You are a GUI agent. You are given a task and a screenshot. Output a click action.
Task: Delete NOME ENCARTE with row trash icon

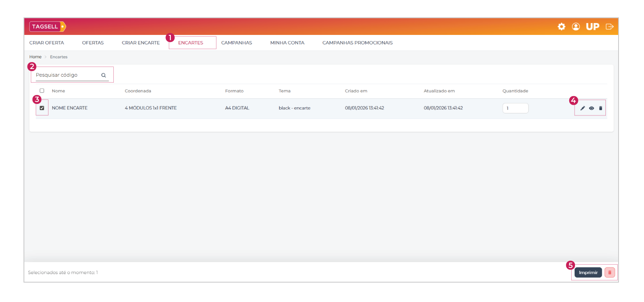(x=600, y=108)
